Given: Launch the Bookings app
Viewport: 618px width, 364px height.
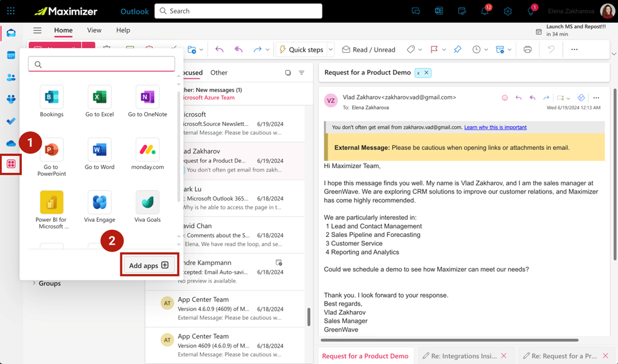Looking at the screenshot, I should [52, 102].
